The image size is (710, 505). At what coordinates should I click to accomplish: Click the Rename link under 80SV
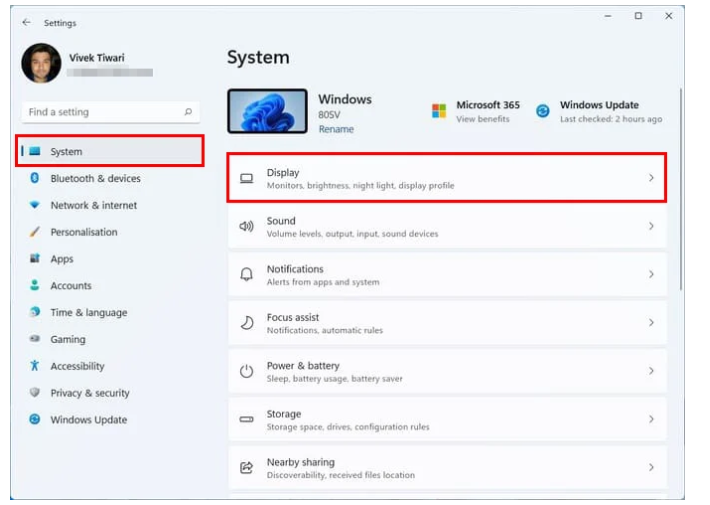pos(336,129)
